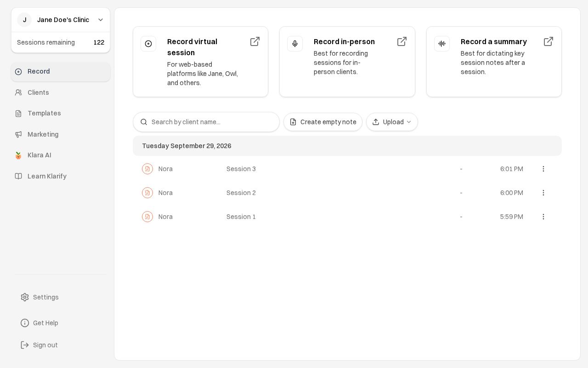Open the Clients page

tap(61, 92)
